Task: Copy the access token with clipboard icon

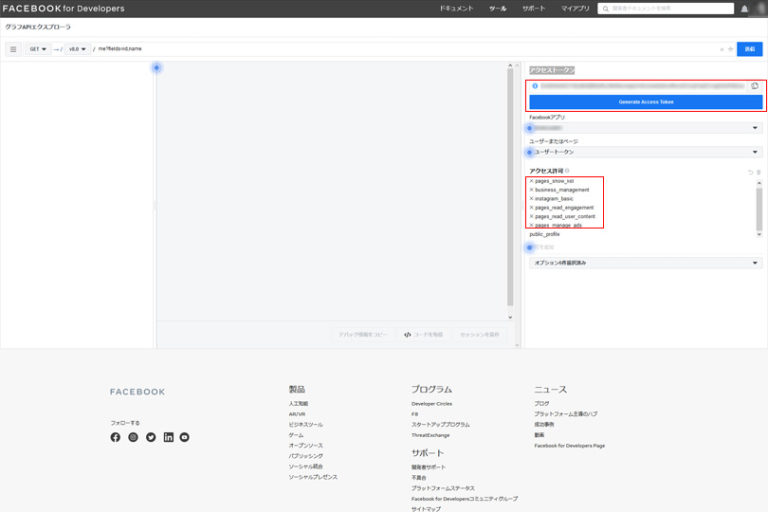Action: 755,86
